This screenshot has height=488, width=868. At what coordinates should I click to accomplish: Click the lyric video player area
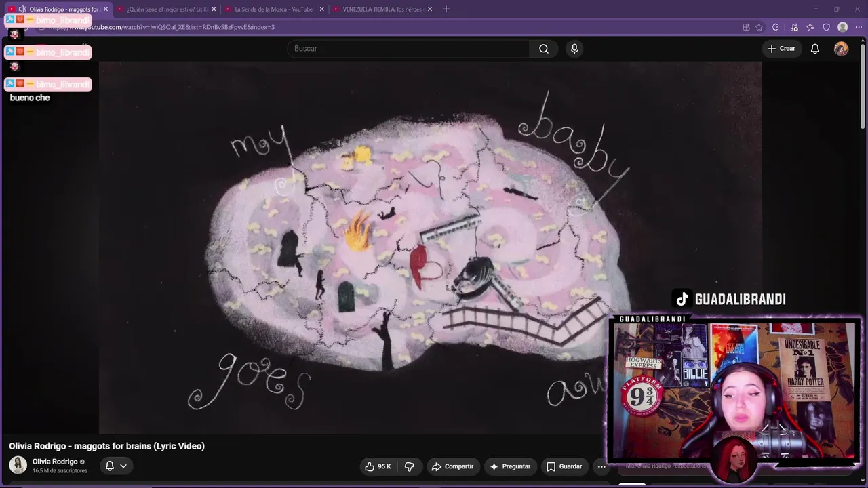[431, 247]
